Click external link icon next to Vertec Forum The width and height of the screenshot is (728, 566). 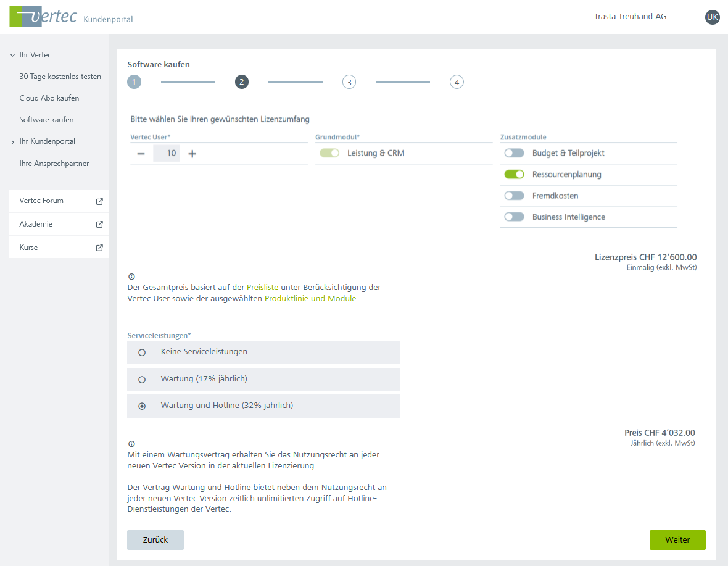coord(99,201)
